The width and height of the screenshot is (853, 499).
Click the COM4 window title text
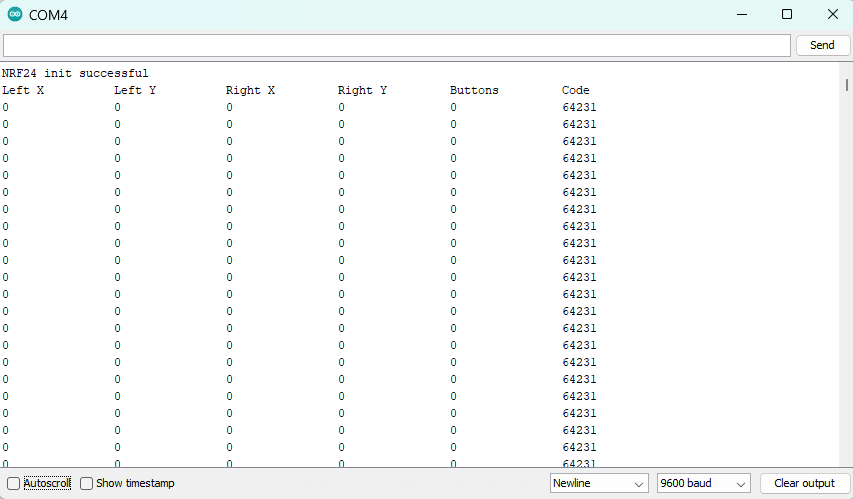[x=48, y=15]
